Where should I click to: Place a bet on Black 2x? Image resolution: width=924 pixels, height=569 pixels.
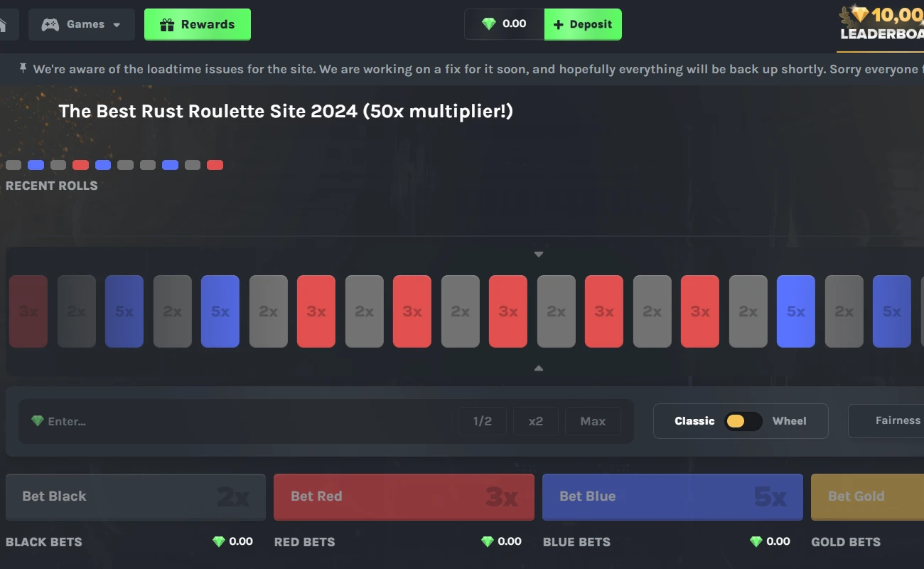click(x=136, y=496)
